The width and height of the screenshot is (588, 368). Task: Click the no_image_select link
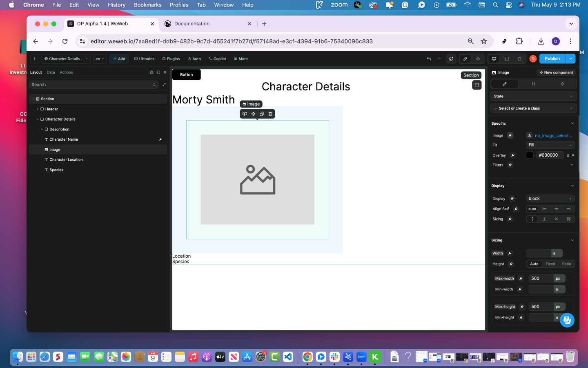pyautogui.click(x=553, y=136)
